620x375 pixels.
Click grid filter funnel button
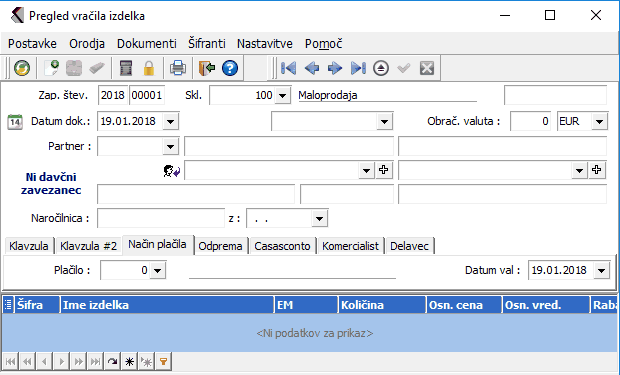tap(163, 361)
